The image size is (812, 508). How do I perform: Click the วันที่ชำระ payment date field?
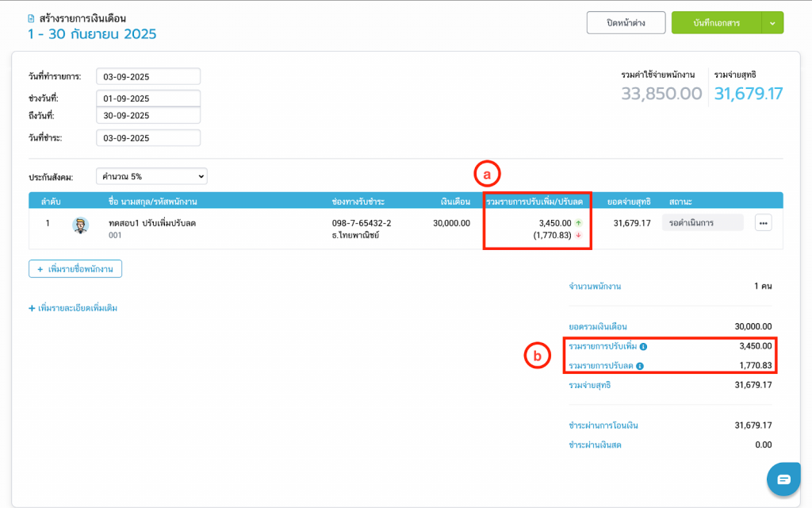(148, 138)
